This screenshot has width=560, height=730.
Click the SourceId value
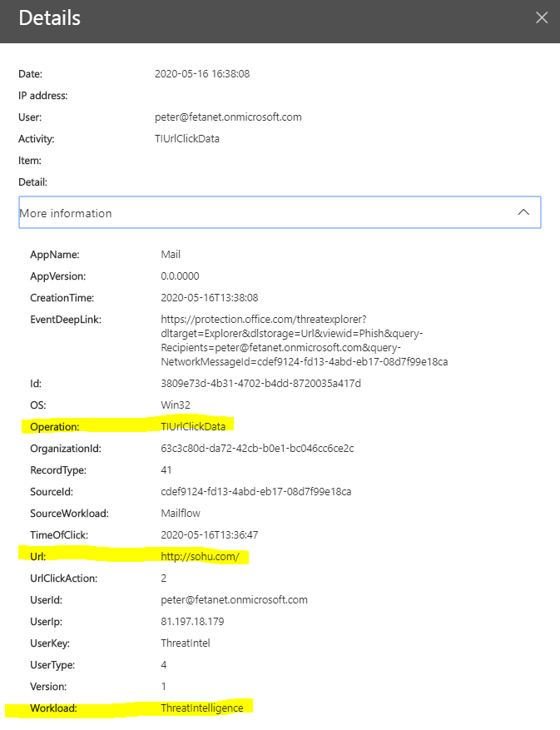(x=256, y=492)
